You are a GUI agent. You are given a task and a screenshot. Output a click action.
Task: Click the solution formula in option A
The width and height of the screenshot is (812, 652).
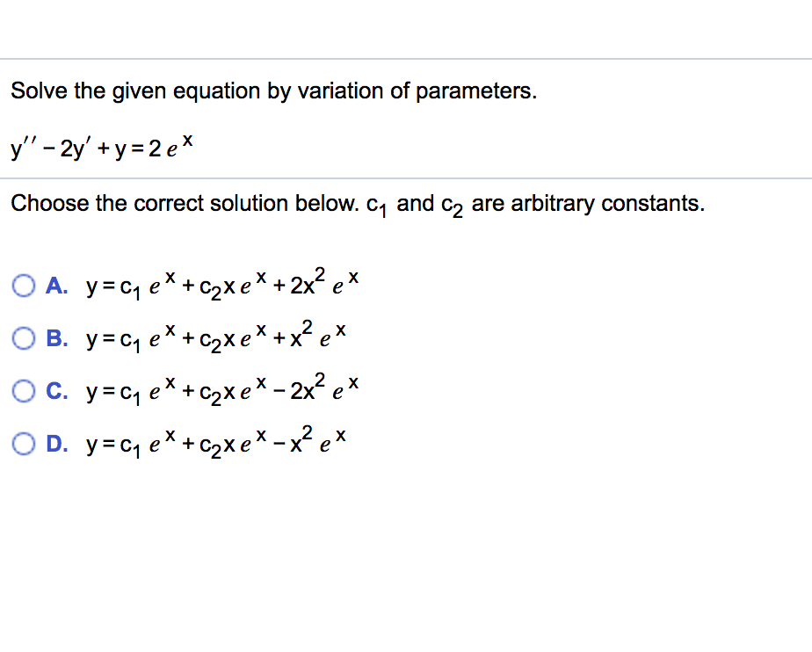pos(220,285)
